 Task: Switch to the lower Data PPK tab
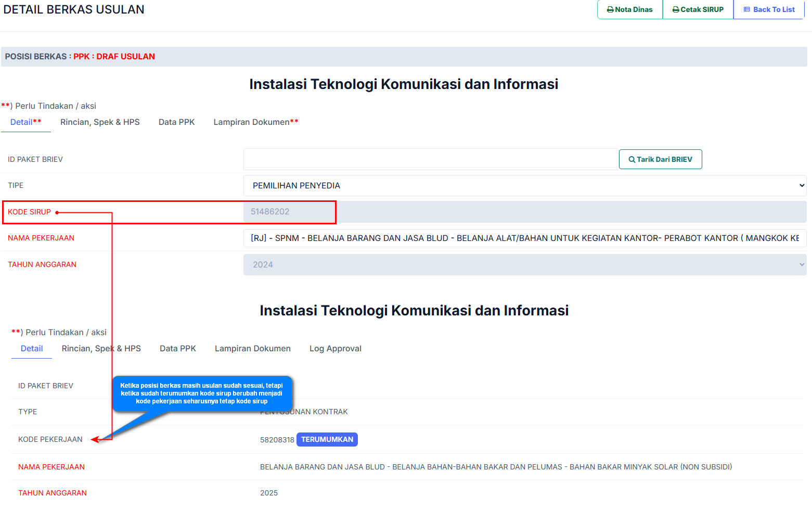click(x=177, y=349)
